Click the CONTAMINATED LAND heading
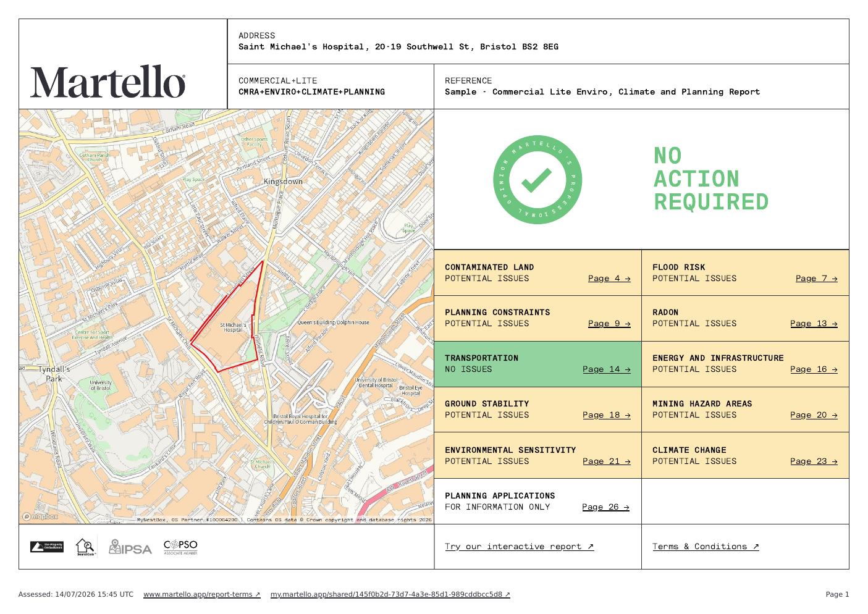 [x=489, y=267]
